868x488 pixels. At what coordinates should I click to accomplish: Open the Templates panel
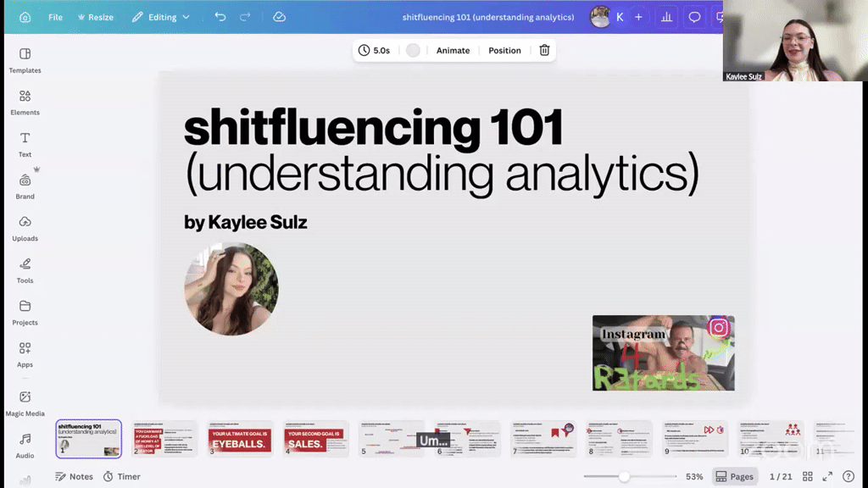[x=25, y=60]
